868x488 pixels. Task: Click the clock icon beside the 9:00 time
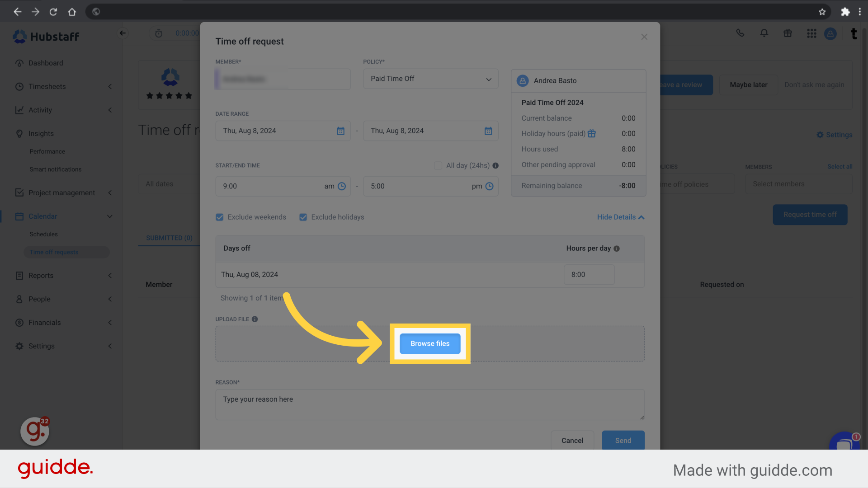342,186
